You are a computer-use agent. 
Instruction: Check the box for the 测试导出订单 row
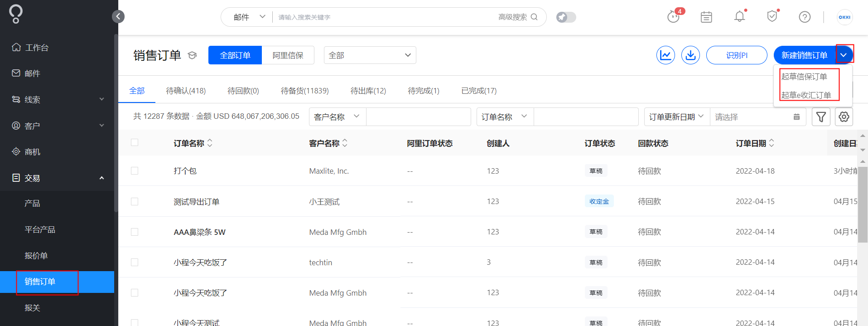click(135, 201)
